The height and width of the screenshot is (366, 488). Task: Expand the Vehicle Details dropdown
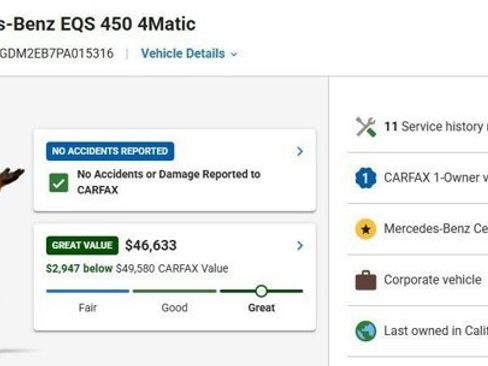pyautogui.click(x=189, y=54)
